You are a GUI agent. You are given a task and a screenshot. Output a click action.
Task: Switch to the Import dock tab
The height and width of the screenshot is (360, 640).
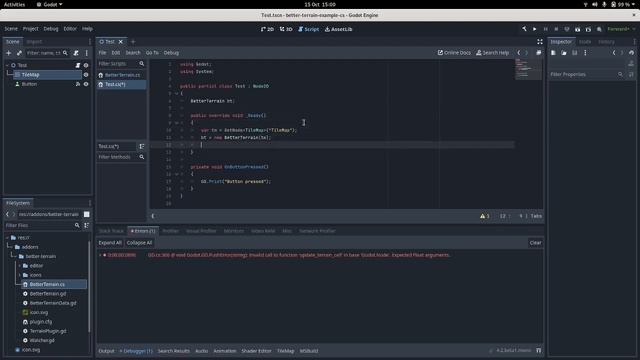click(34, 42)
